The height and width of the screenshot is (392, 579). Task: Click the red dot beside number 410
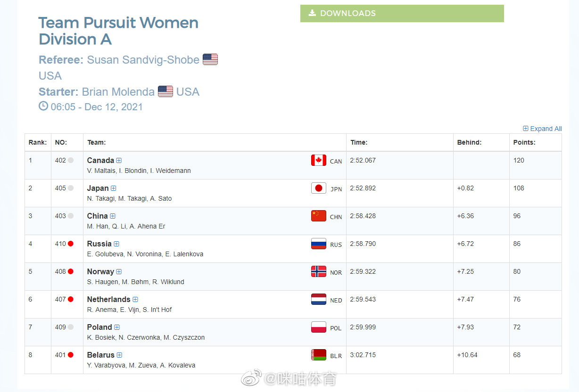click(x=71, y=244)
